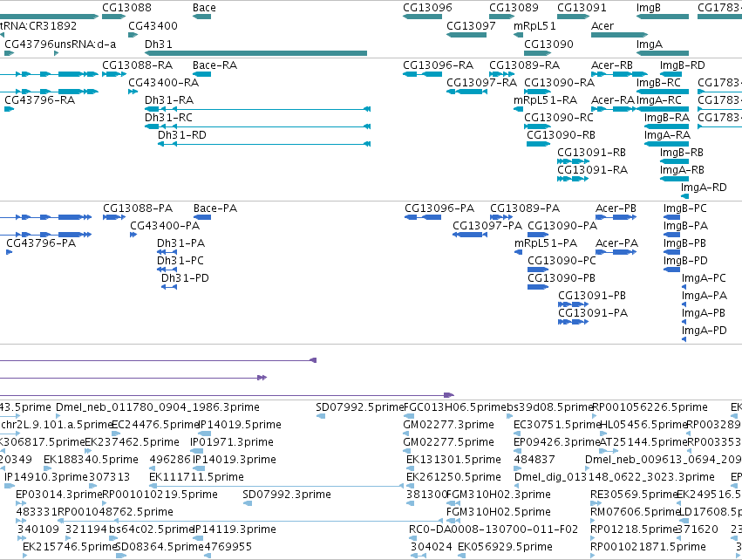Select the 'CG13089-RA' transcript label
Viewport: 742px width, 560px height.
(525, 65)
